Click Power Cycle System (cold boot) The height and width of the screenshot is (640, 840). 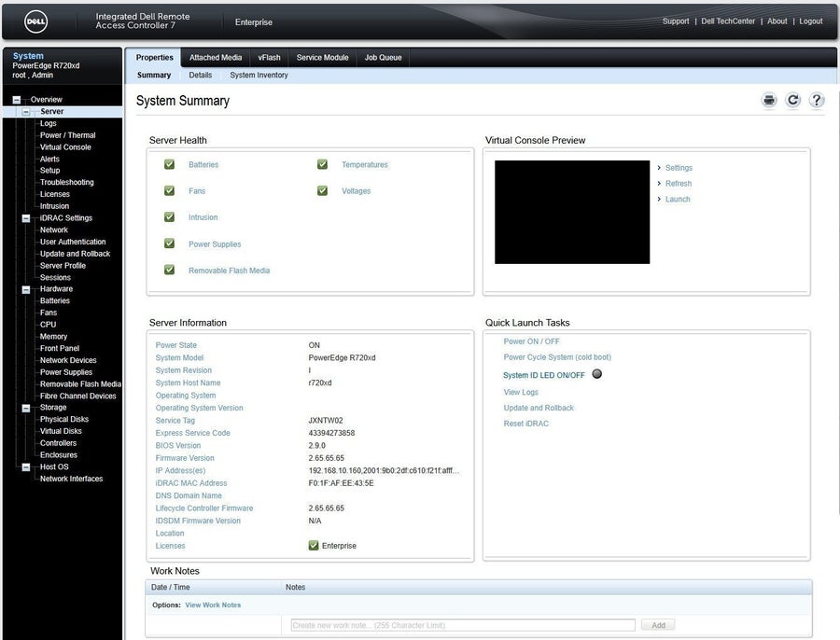pyautogui.click(x=557, y=356)
